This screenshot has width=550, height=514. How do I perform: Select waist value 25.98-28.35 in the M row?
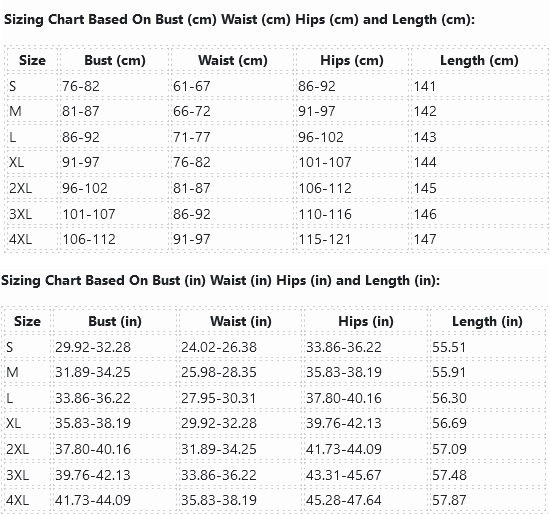pos(219,372)
